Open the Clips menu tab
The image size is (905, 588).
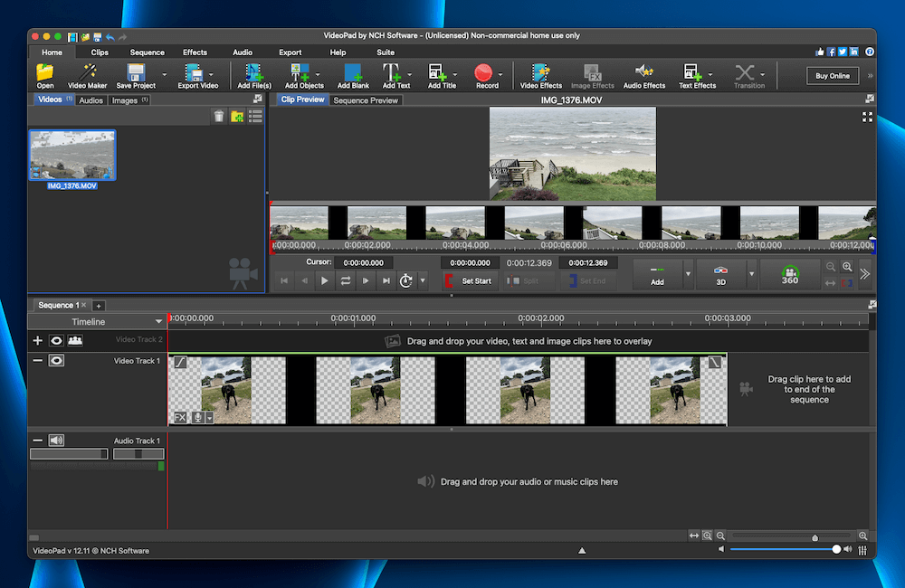[x=100, y=52]
